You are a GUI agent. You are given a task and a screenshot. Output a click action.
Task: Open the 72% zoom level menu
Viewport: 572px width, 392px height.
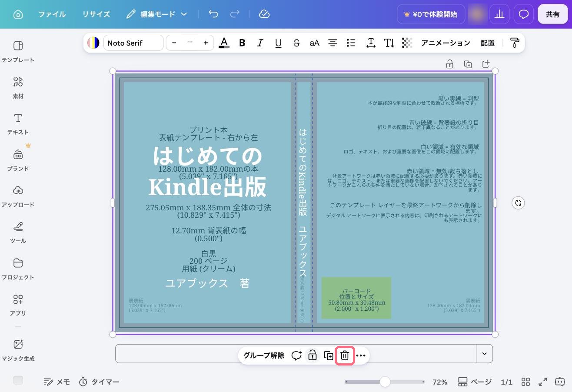pos(440,382)
